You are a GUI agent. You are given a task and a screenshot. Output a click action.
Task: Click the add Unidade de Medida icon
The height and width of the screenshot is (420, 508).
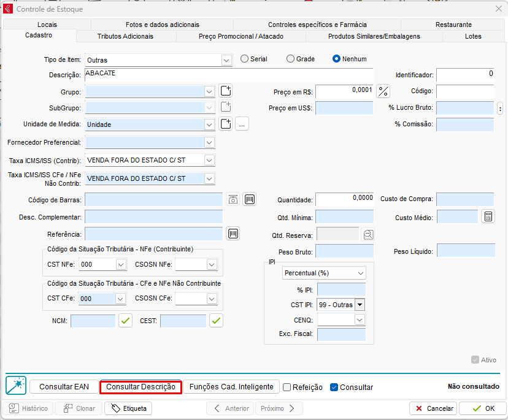pos(226,124)
